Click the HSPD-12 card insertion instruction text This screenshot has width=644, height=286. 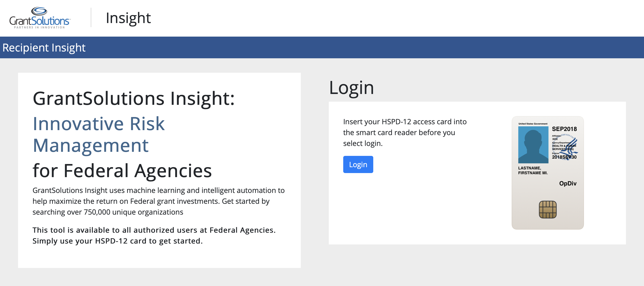[x=405, y=132]
